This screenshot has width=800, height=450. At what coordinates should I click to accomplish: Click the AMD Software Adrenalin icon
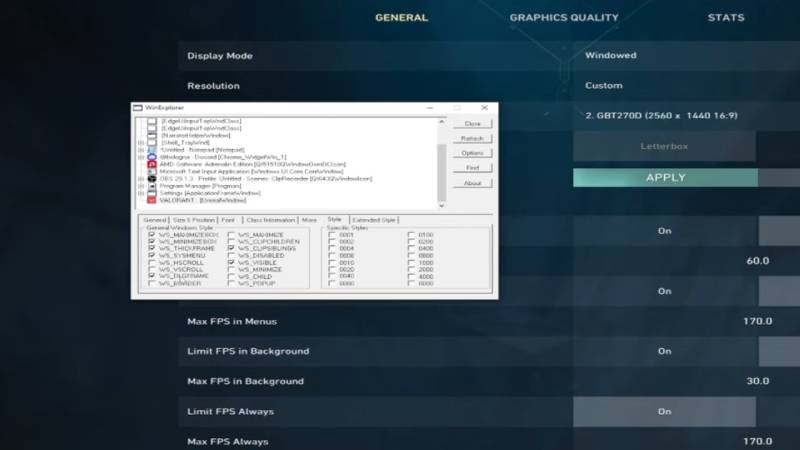[152, 164]
